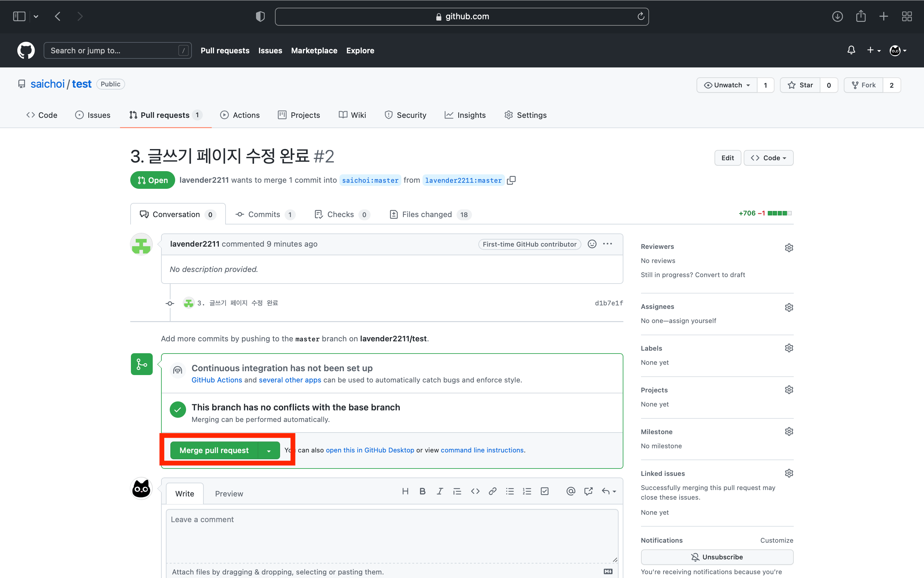Mention a user with @ icon
This screenshot has width=924, height=578.
pos(570,491)
